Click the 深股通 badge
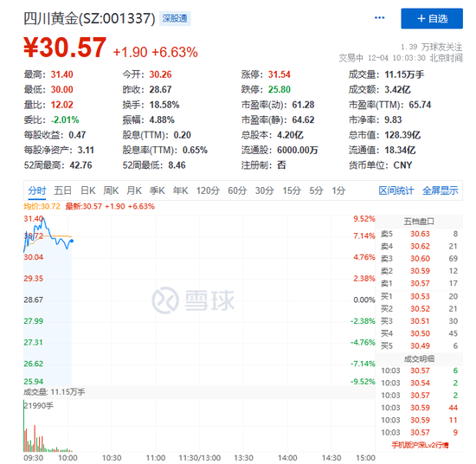 pyautogui.click(x=175, y=18)
